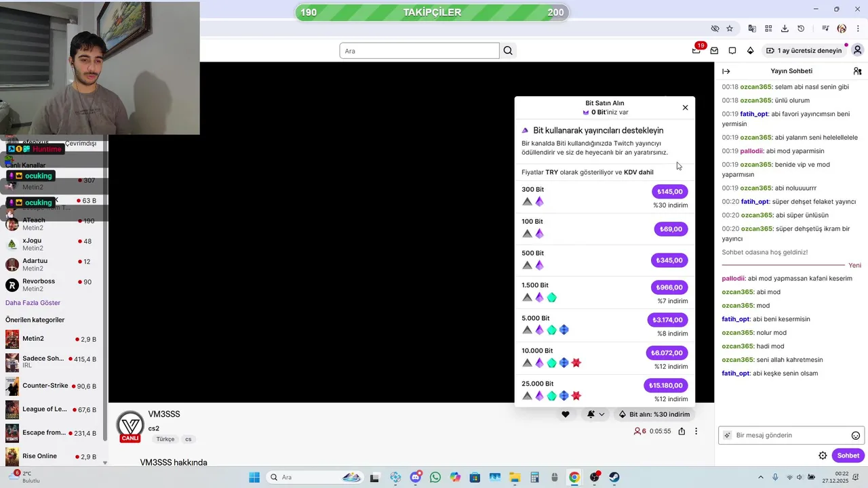Open WhatsApp from the taskbar
This screenshot has height=488, width=868.
[435, 477]
